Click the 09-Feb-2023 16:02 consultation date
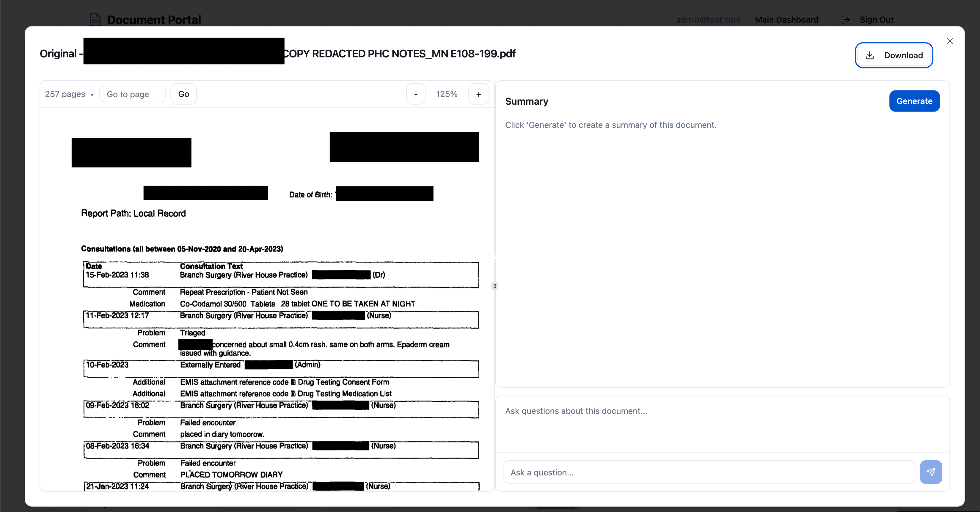Screen dimensions: 980x512 tap(117, 406)
